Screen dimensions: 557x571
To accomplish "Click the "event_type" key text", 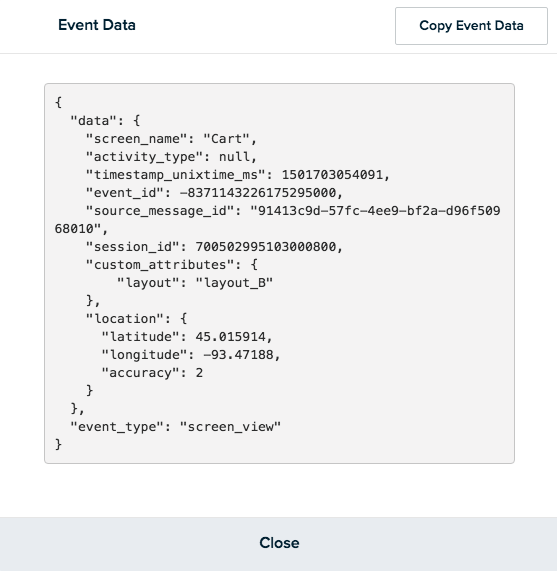I will (x=117, y=427).
